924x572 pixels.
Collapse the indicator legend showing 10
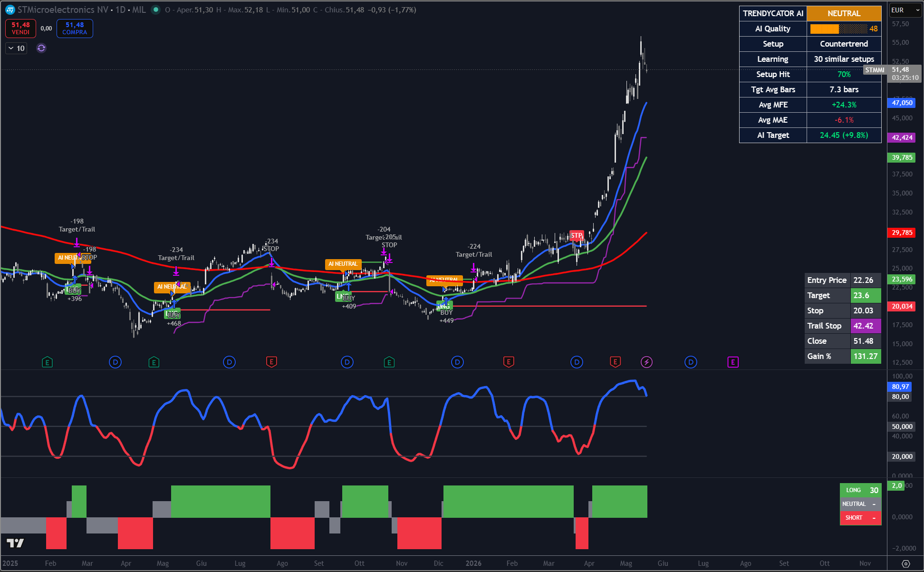click(x=17, y=48)
